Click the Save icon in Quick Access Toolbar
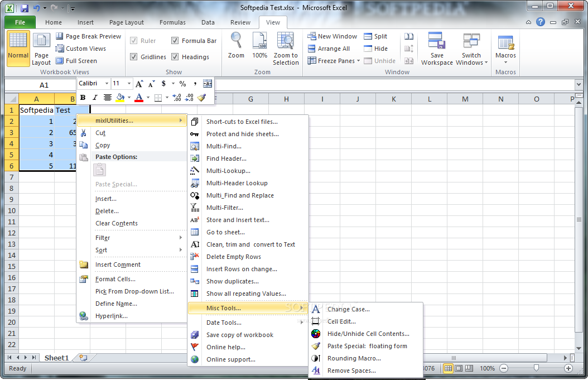Image resolution: width=588 pixels, height=380 pixels. pos(25,8)
